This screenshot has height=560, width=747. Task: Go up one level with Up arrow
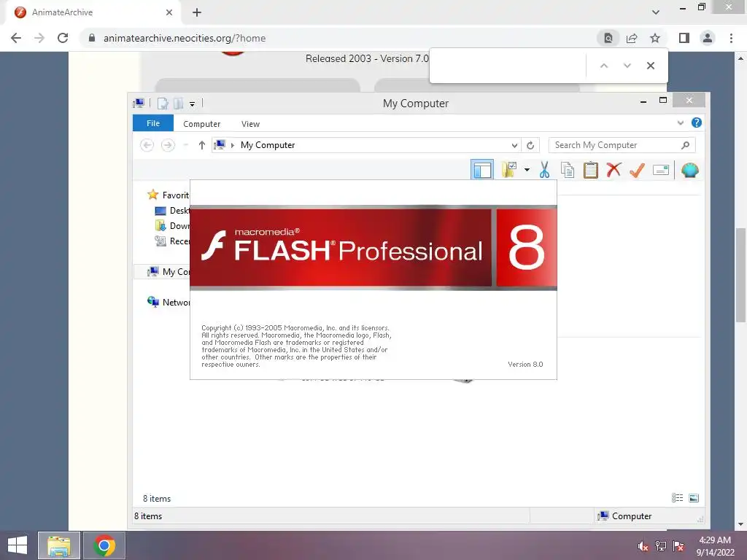point(201,145)
